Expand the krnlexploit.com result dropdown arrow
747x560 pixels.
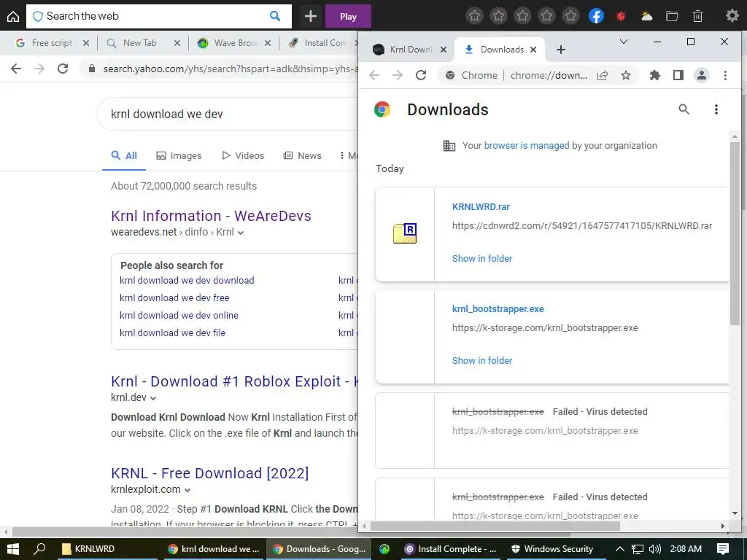pos(187,490)
